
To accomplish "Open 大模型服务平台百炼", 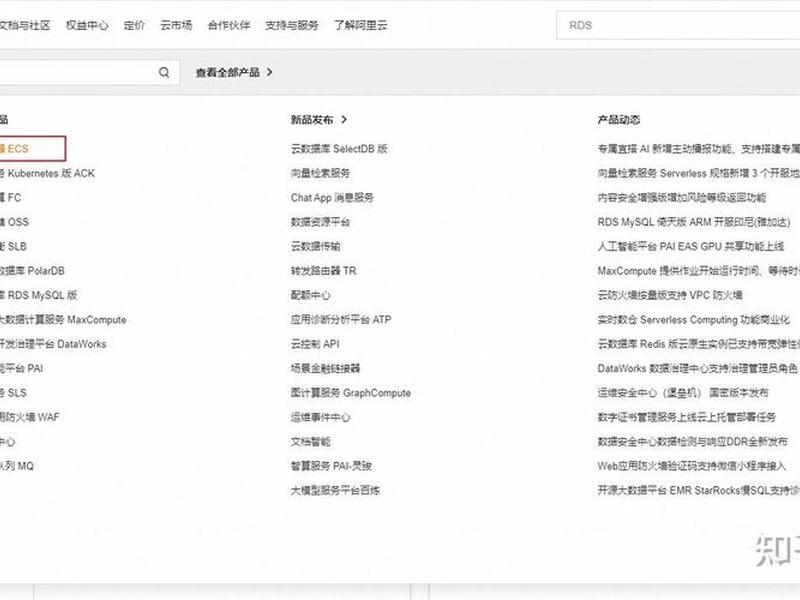I will pyautogui.click(x=335, y=490).
